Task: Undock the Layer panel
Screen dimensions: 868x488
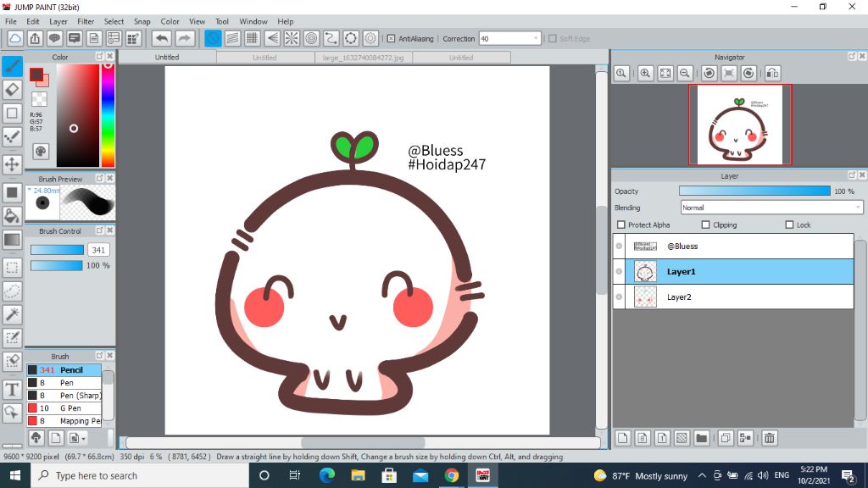Action: pos(851,175)
